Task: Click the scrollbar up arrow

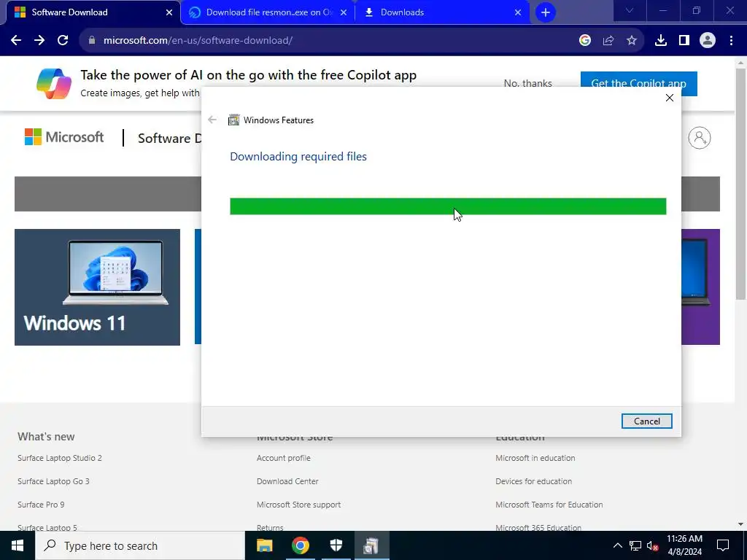Action: point(740,63)
